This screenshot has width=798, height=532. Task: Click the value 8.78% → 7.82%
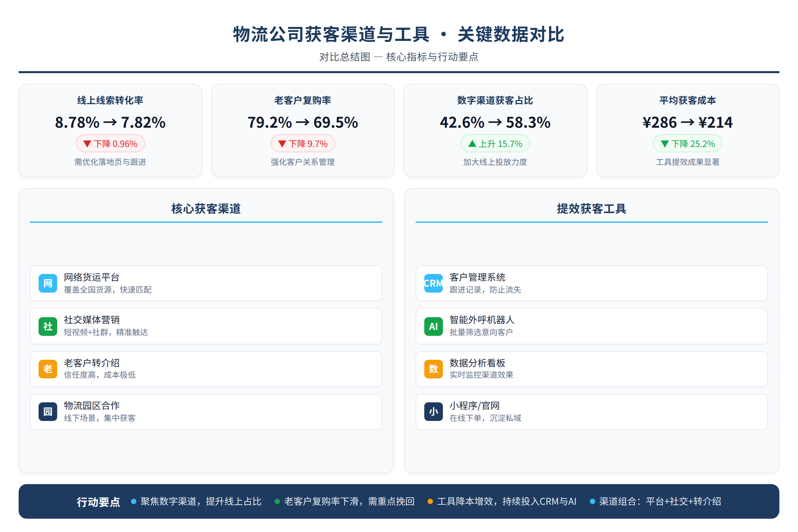point(110,122)
